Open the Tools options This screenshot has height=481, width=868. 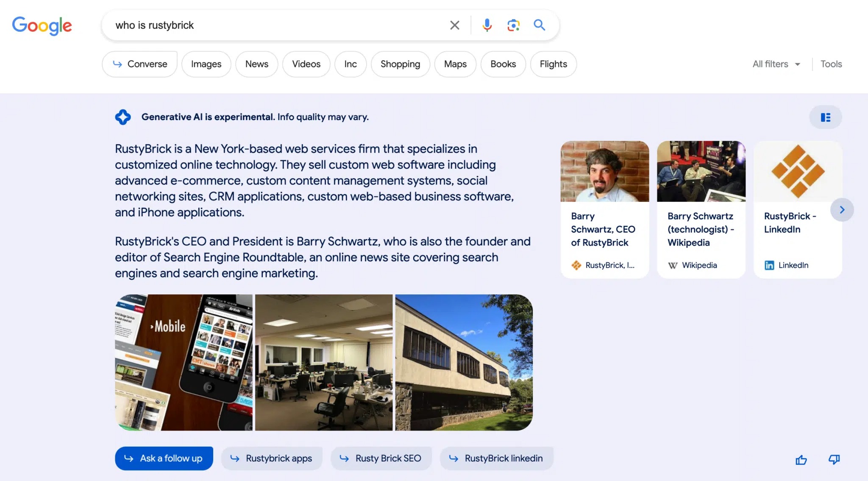pyautogui.click(x=831, y=64)
